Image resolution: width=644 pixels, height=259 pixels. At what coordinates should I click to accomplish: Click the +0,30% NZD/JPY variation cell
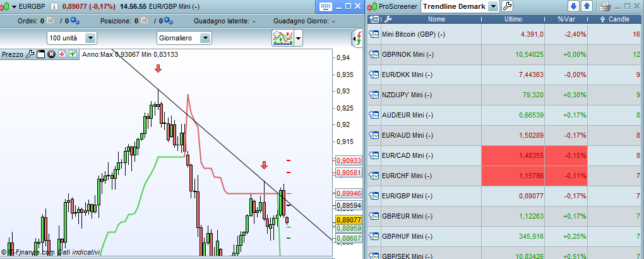(x=566, y=95)
